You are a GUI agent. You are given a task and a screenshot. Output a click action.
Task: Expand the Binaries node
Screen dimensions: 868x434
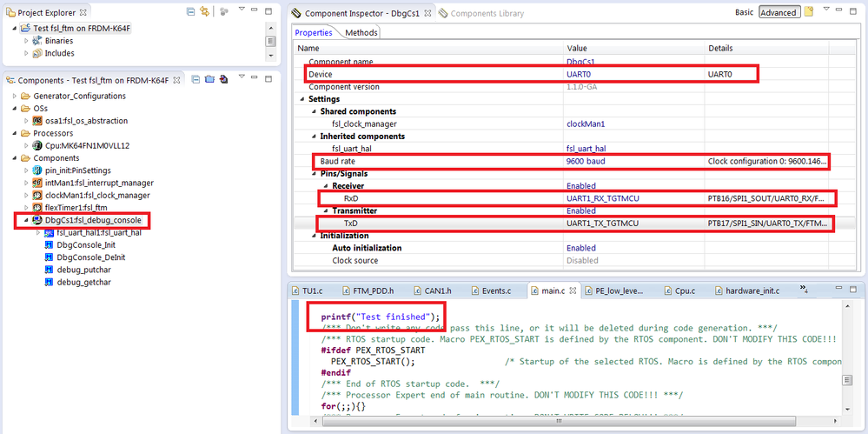tap(26, 41)
